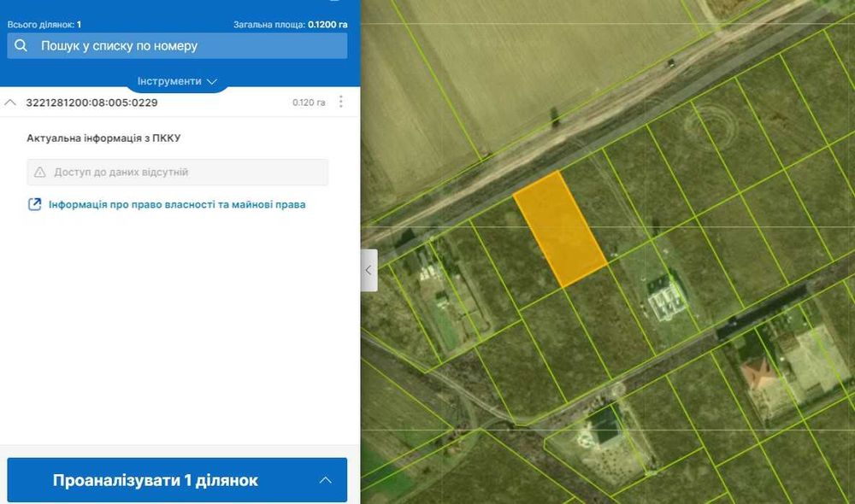The width and height of the screenshot is (855, 504).
Task: Click Актуальна інформація з ПККУ heading
Action: coord(103,138)
